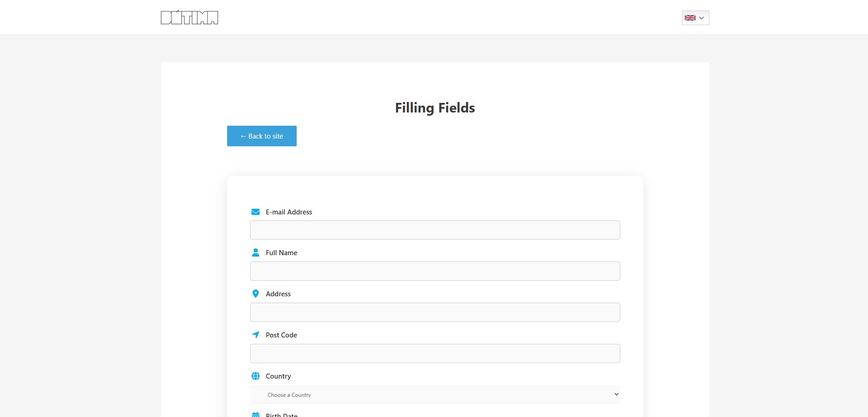Click into the Address text box

point(435,312)
